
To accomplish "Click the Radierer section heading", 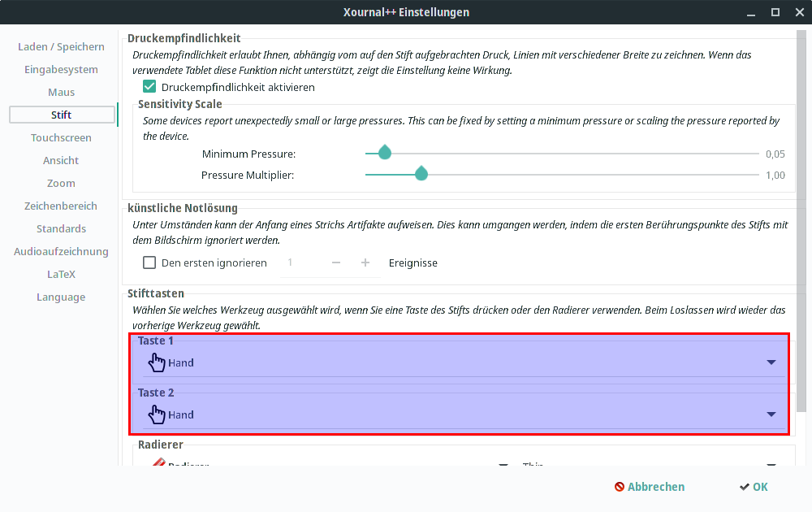I will [161, 445].
